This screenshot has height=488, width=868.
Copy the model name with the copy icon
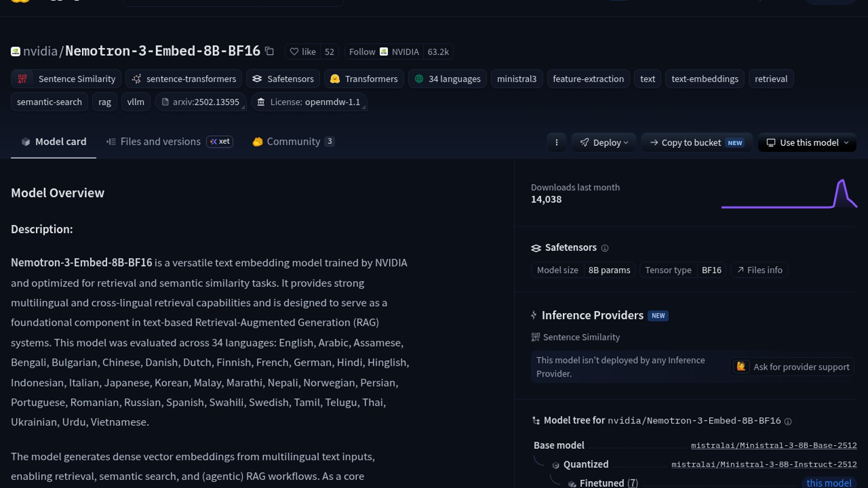point(269,51)
